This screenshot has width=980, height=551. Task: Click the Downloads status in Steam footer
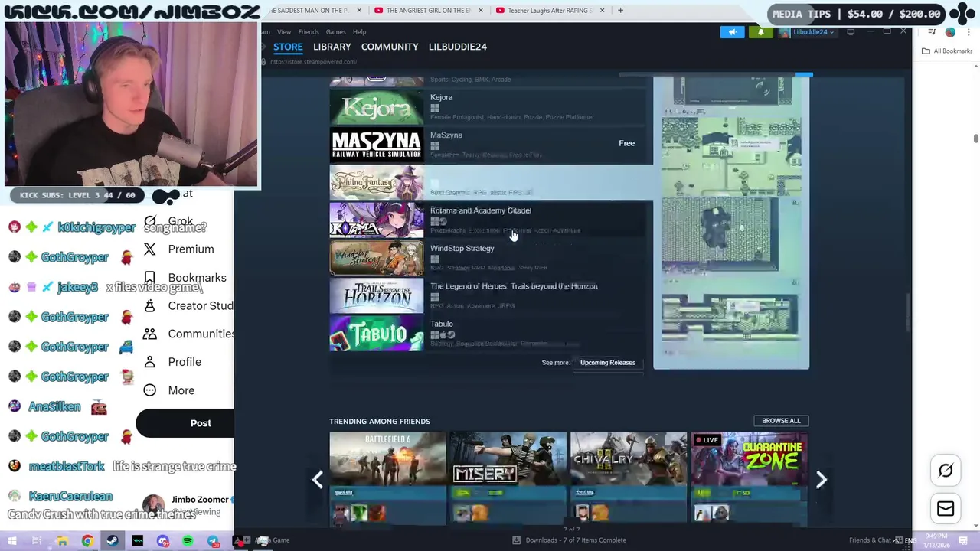click(x=569, y=540)
